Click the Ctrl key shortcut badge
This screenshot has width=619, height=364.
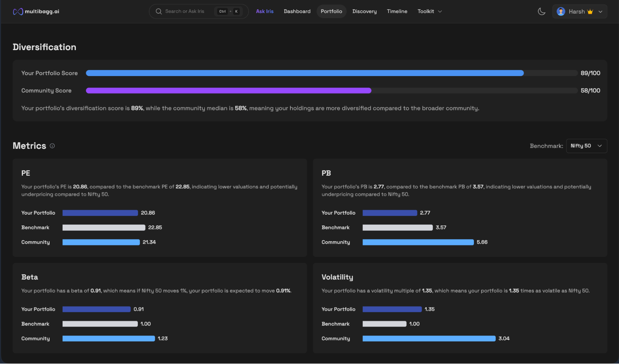tap(222, 11)
